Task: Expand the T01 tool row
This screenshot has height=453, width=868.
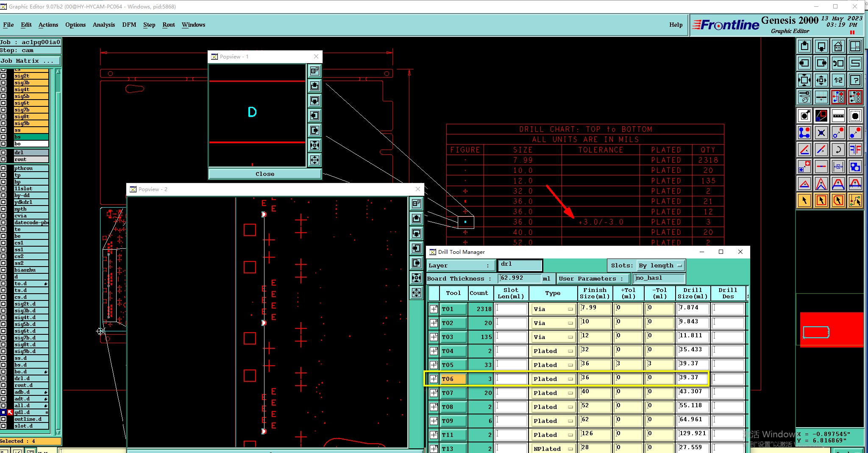Action: 434,309
